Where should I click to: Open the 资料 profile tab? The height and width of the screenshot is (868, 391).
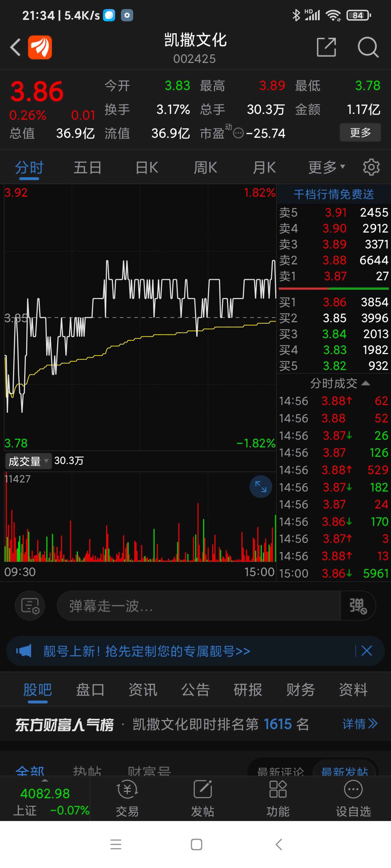[353, 690]
